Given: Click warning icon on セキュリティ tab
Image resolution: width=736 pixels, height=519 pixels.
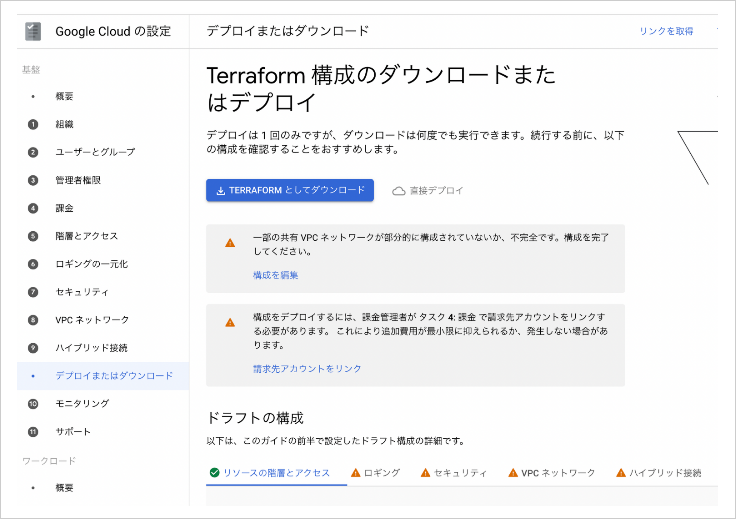Looking at the screenshot, I should [425, 473].
